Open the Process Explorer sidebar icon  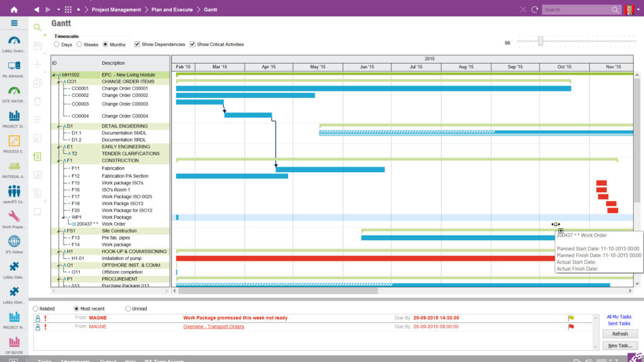[14, 140]
